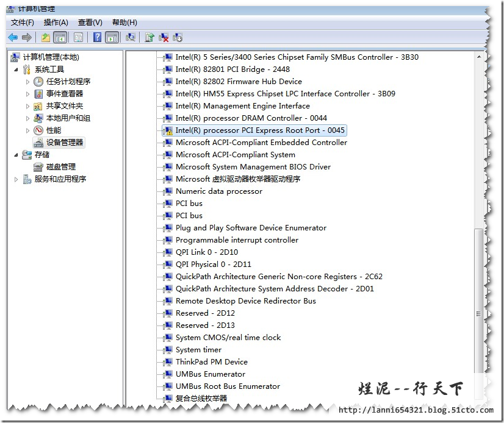Open the 操作(A) menu
Viewport: 504px width, 423px height.
(56, 23)
